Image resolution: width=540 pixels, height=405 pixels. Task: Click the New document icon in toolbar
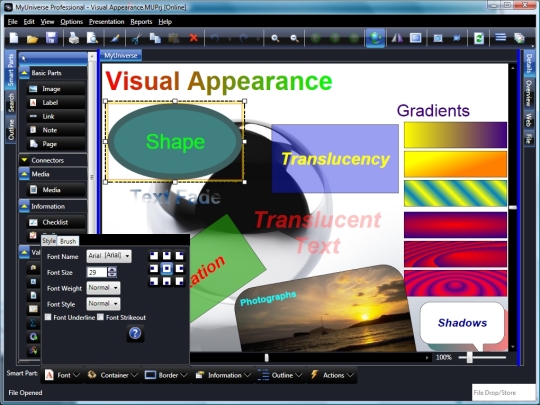[x=14, y=38]
